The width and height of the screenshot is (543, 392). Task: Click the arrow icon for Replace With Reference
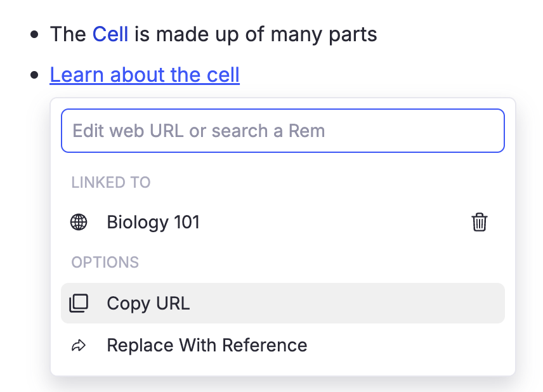point(79,345)
